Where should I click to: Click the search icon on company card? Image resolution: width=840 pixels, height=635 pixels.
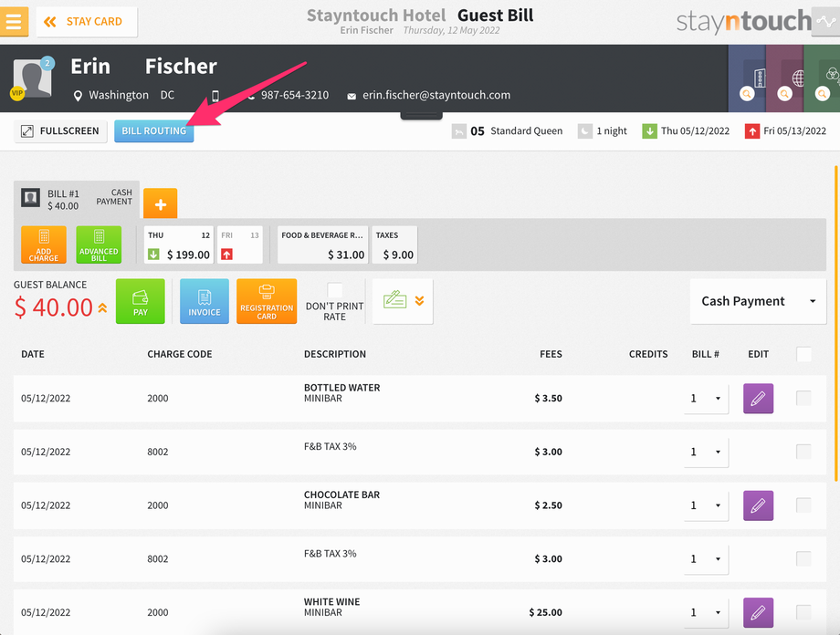(x=747, y=94)
